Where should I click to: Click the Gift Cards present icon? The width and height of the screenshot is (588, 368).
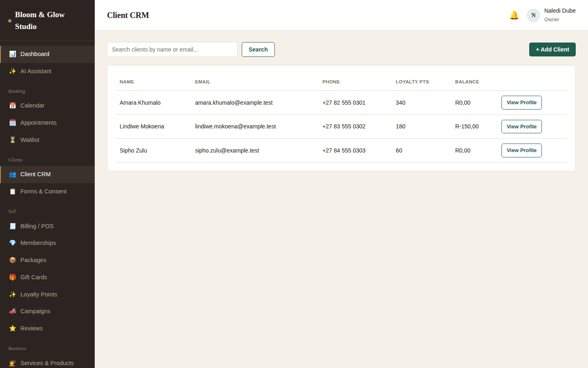[x=13, y=277]
